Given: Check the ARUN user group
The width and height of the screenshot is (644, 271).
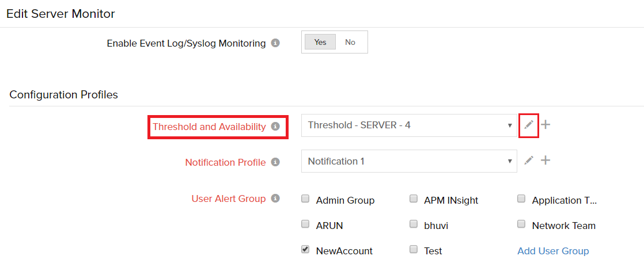Looking at the screenshot, I should click(x=305, y=224).
